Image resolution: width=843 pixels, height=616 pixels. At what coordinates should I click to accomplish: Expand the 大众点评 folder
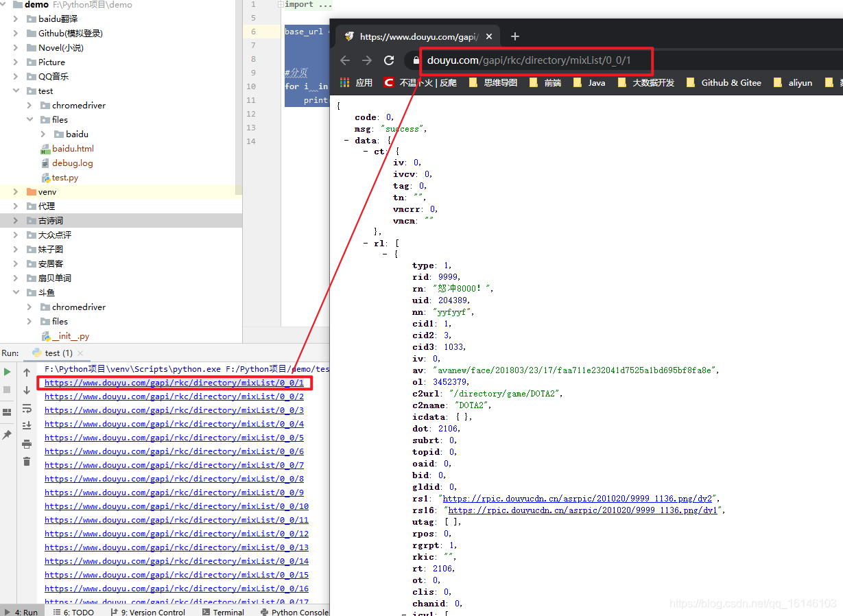16,235
